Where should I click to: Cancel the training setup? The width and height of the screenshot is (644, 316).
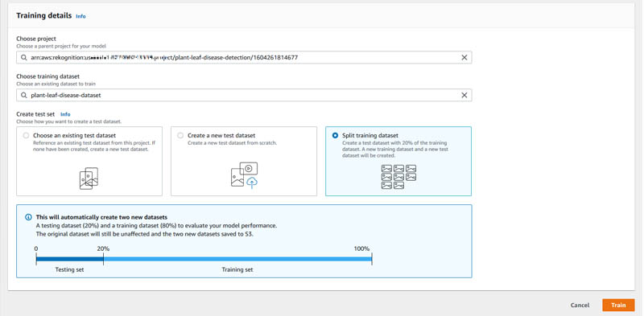pos(580,305)
